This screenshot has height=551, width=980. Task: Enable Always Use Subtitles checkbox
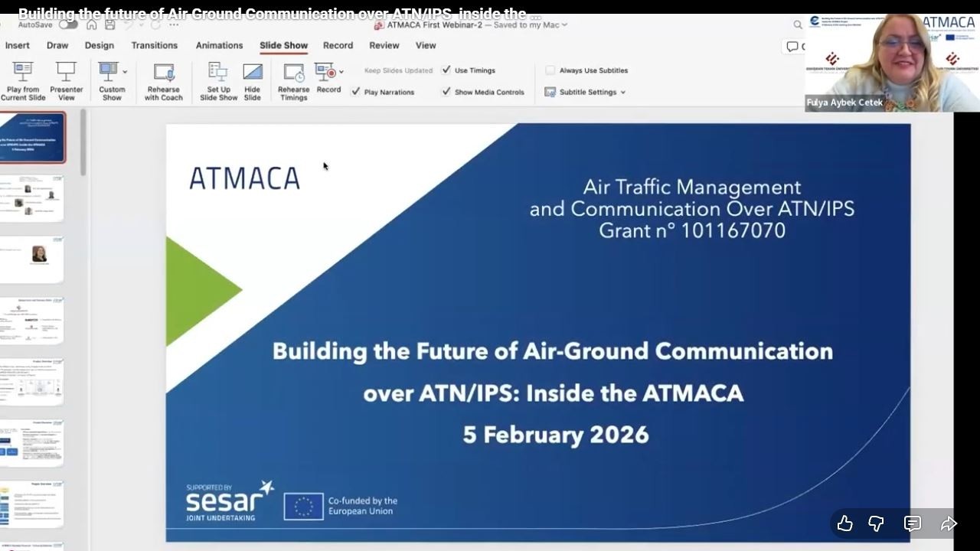(550, 70)
